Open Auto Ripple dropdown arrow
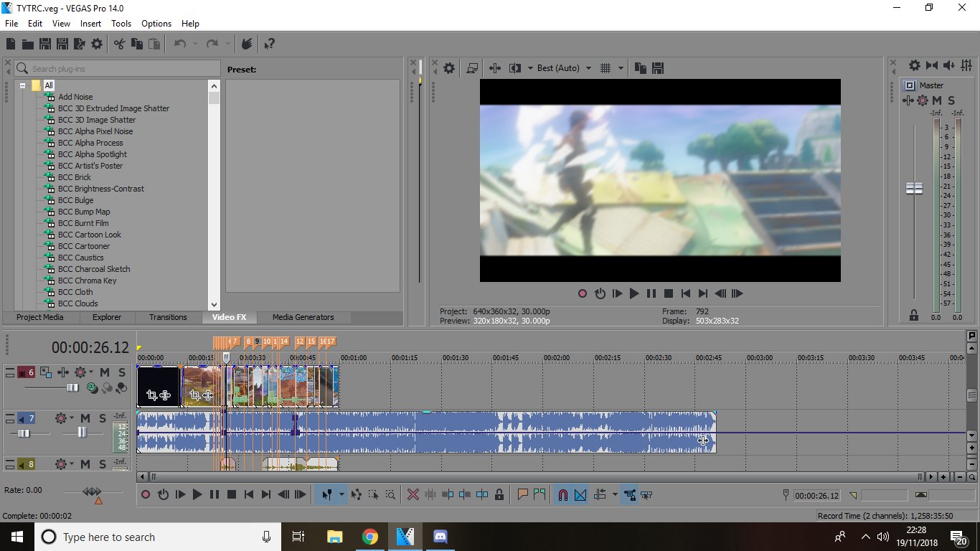This screenshot has width=980, height=551. 615,494
